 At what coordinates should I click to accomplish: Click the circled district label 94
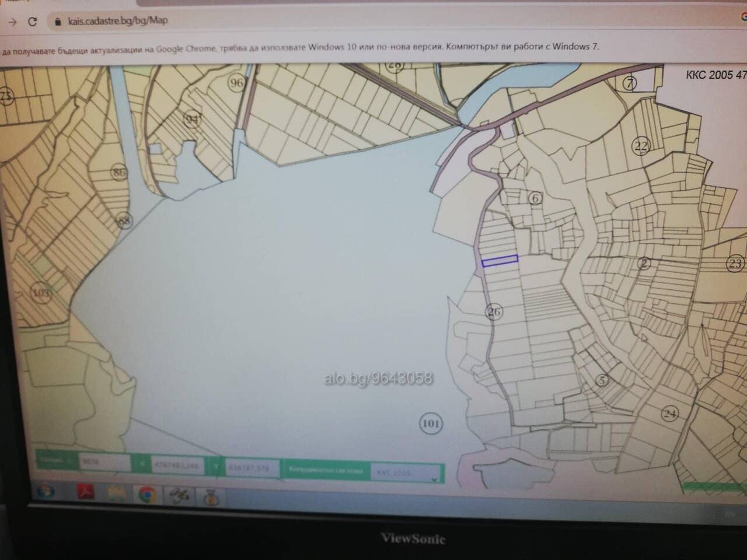pos(192,120)
